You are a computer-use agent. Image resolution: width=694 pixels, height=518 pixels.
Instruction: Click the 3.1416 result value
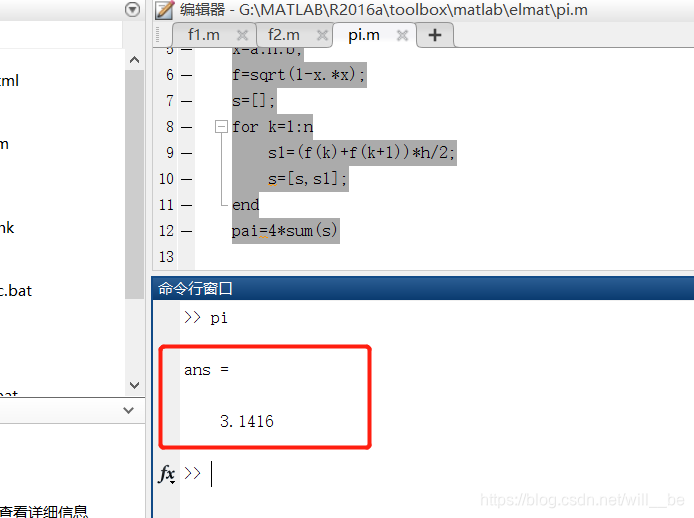[247, 421]
